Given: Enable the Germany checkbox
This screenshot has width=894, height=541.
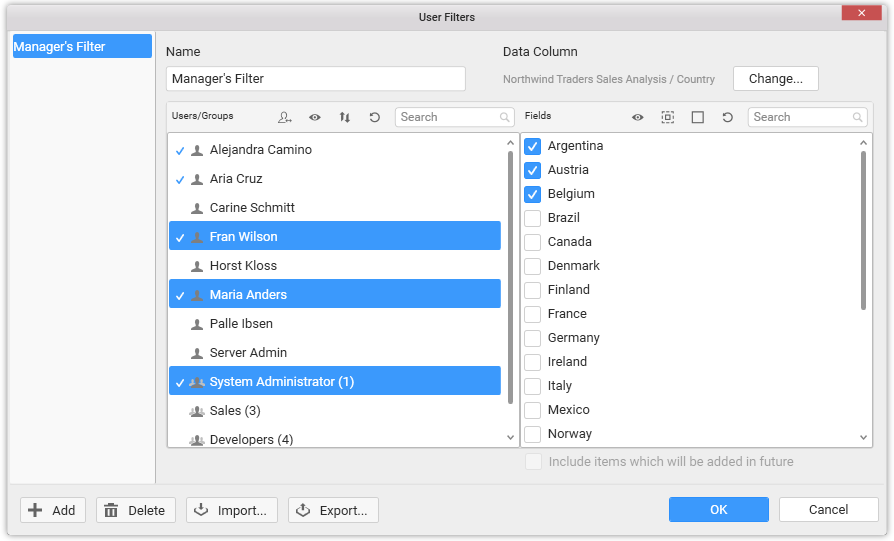Looking at the screenshot, I should [x=533, y=338].
